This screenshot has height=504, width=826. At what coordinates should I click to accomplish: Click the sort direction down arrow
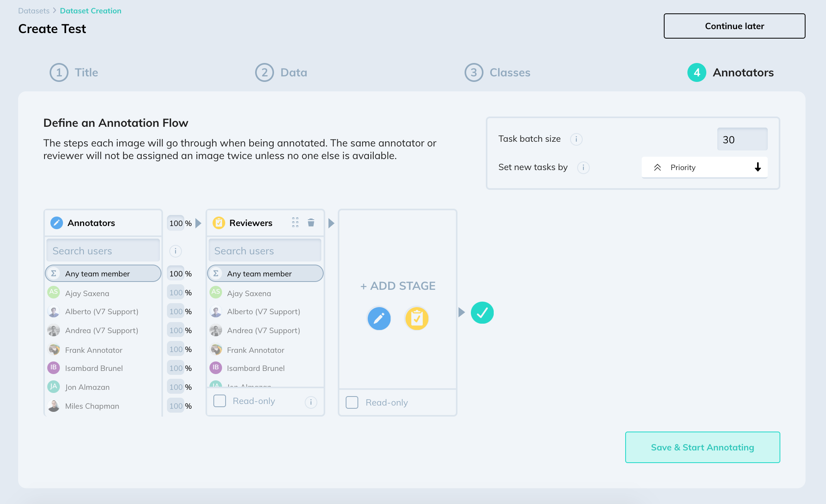point(757,168)
